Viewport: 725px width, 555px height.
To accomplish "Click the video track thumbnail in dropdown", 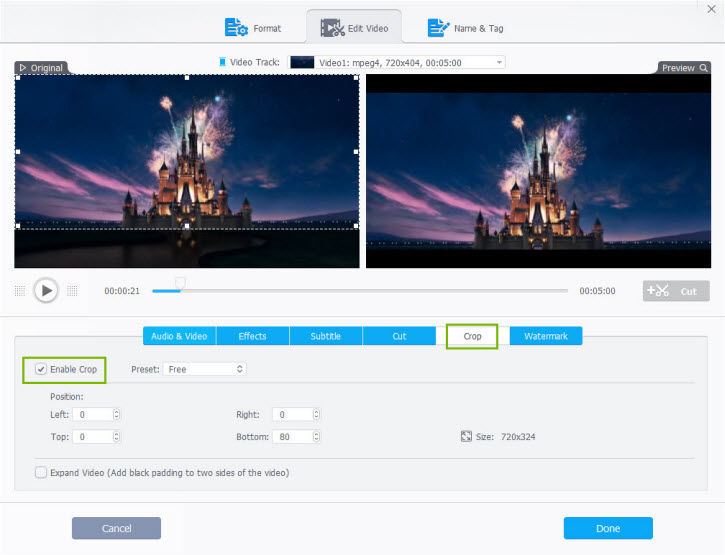I will (x=302, y=62).
